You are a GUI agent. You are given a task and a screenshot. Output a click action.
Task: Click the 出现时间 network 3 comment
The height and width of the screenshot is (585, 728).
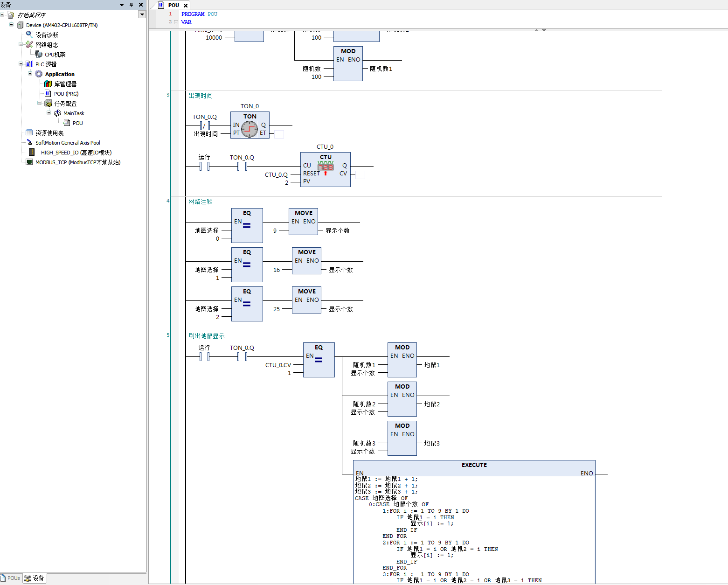click(x=201, y=96)
